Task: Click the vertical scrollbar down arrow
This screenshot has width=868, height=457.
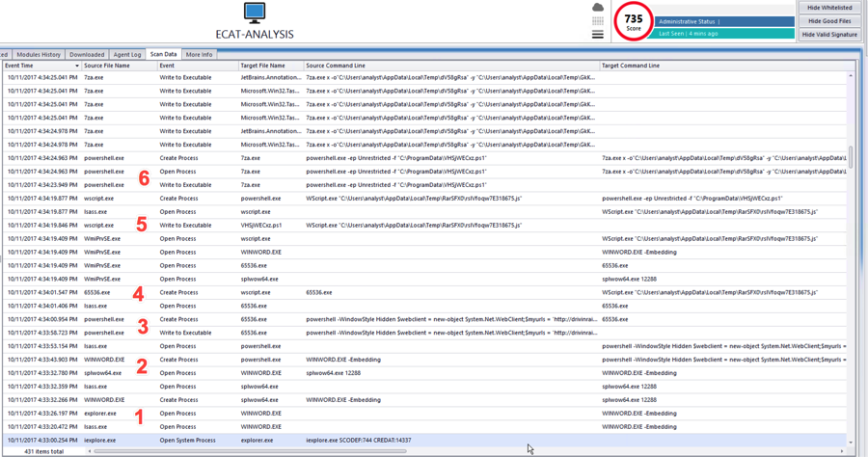Action: [x=851, y=441]
